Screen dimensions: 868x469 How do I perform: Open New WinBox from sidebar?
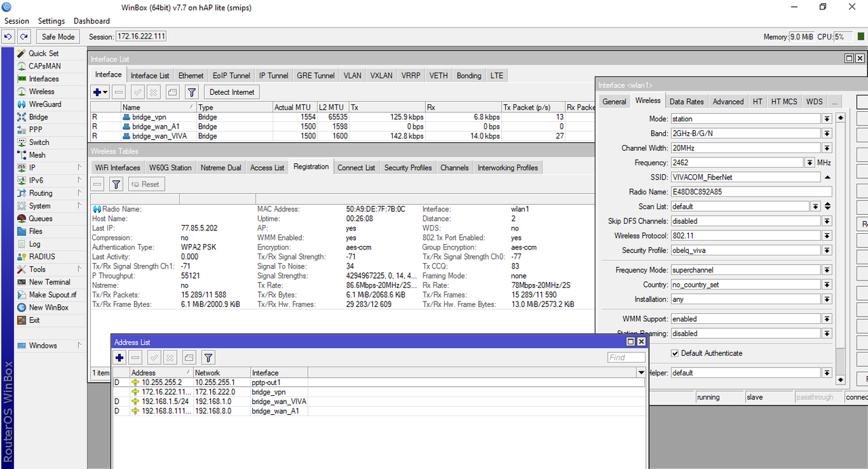(x=48, y=308)
